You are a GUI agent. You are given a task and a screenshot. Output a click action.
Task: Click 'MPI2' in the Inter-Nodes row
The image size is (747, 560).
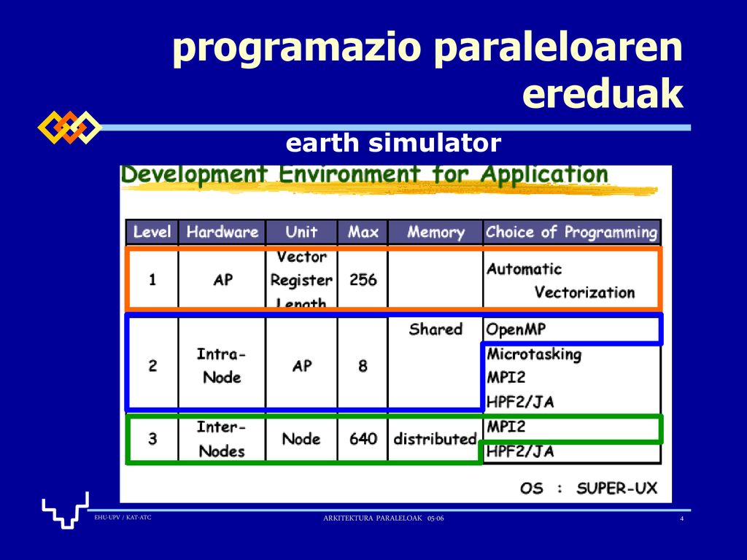pos(506,427)
